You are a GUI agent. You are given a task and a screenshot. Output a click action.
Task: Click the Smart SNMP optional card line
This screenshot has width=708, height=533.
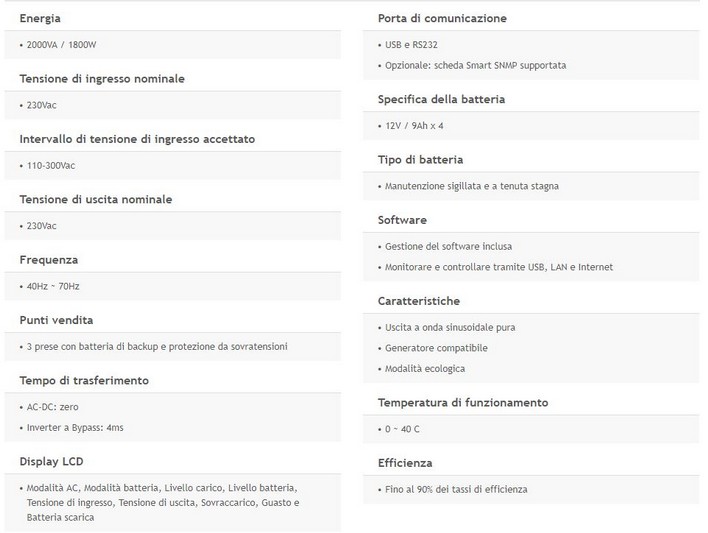475,65
